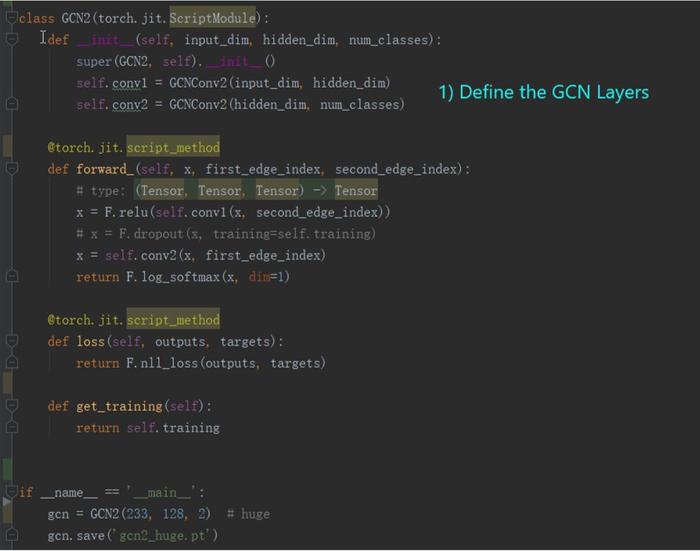700x551 pixels.
Task: Click fold end marker beside F.nll_loss return line
Action: [12, 362]
